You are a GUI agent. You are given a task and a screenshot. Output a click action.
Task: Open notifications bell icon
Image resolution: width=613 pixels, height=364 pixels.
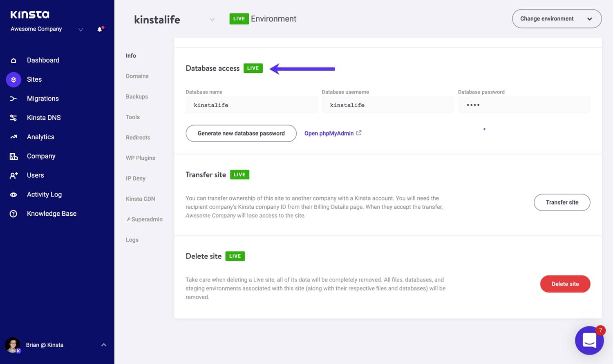(100, 29)
